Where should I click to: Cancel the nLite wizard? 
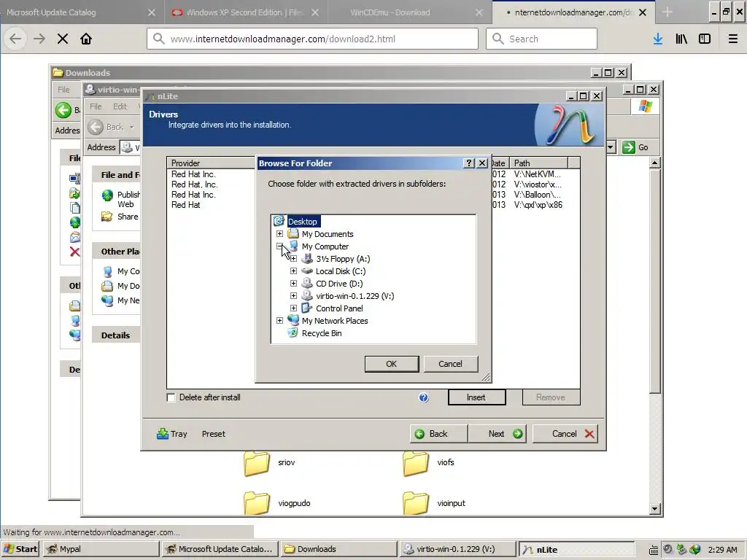565,434
